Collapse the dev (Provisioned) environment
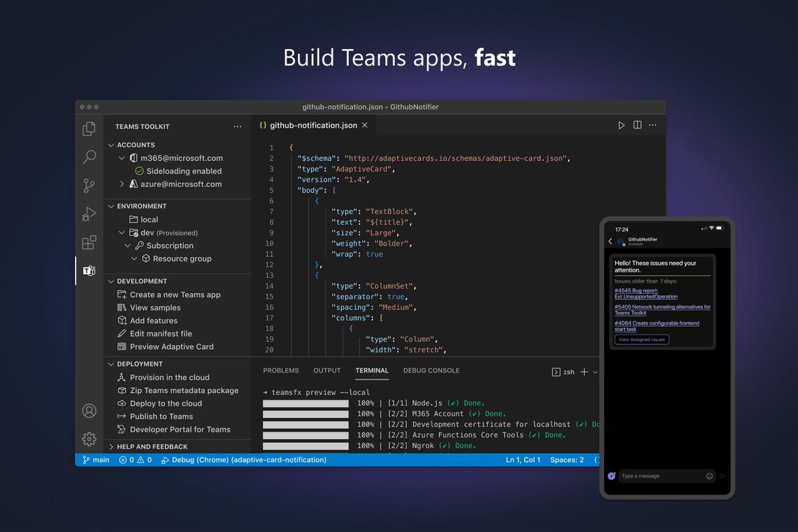Viewport: 798px width, 532px height. [x=122, y=233]
